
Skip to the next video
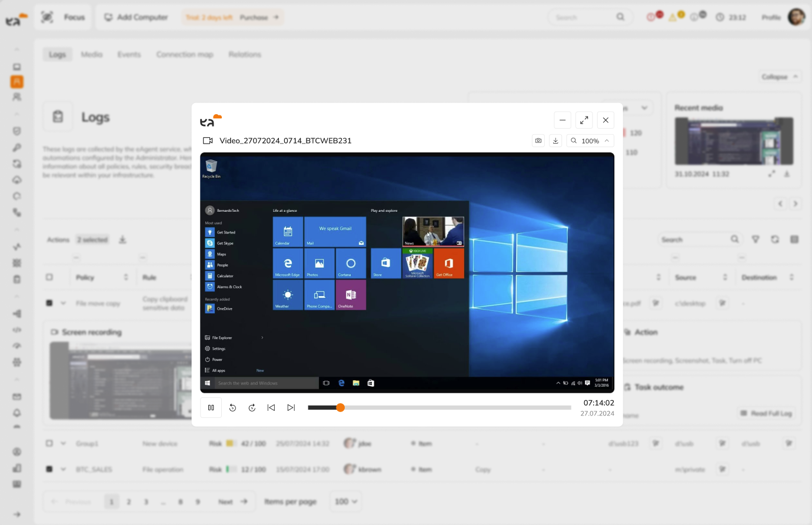pos(291,407)
